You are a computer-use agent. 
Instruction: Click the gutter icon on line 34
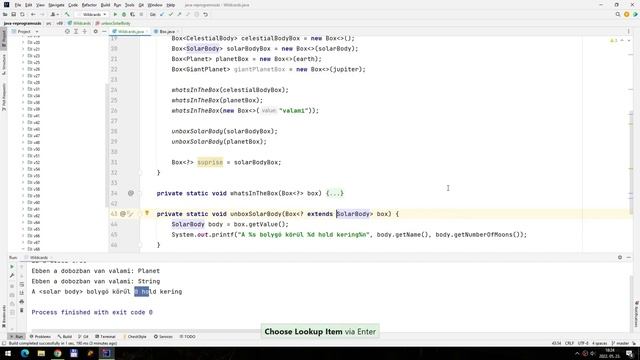131,193
